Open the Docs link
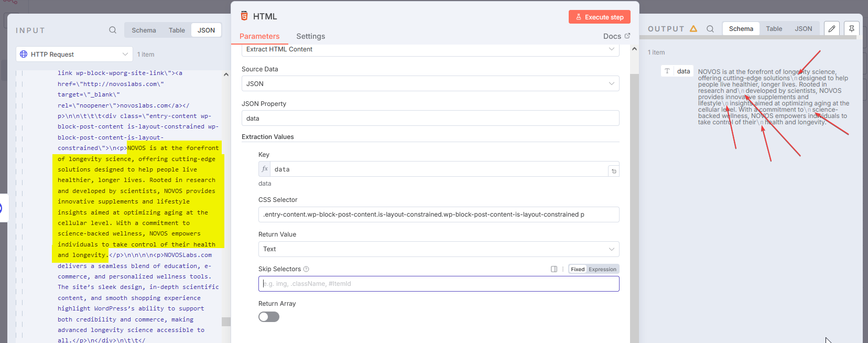868x343 pixels. tap(616, 36)
